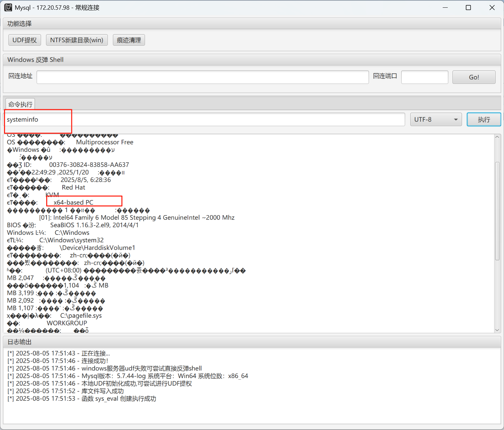Viewport: 504px width, 430px height.
Task: Click output scrollbar up arrow
Action: pyautogui.click(x=497, y=137)
